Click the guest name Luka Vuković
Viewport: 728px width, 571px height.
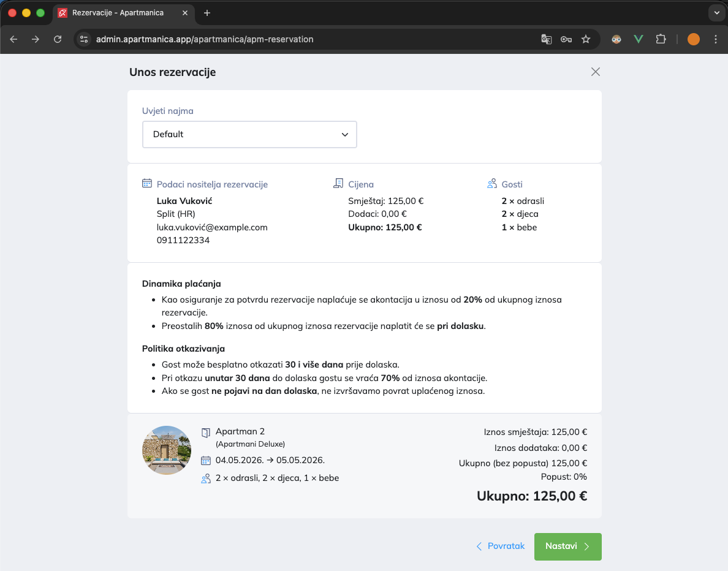tap(184, 201)
